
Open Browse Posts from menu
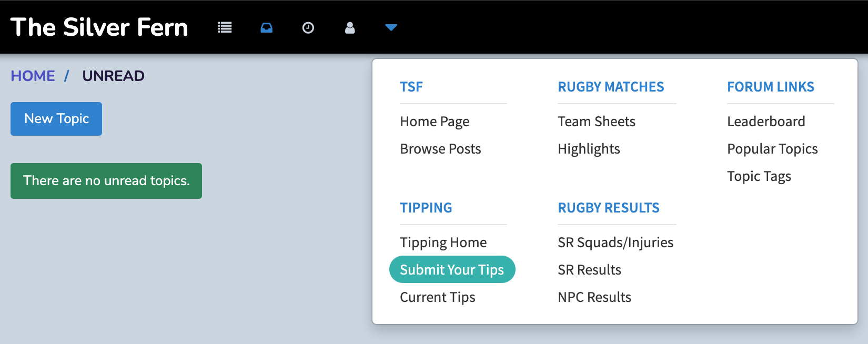pyautogui.click(x=440, y=149)
